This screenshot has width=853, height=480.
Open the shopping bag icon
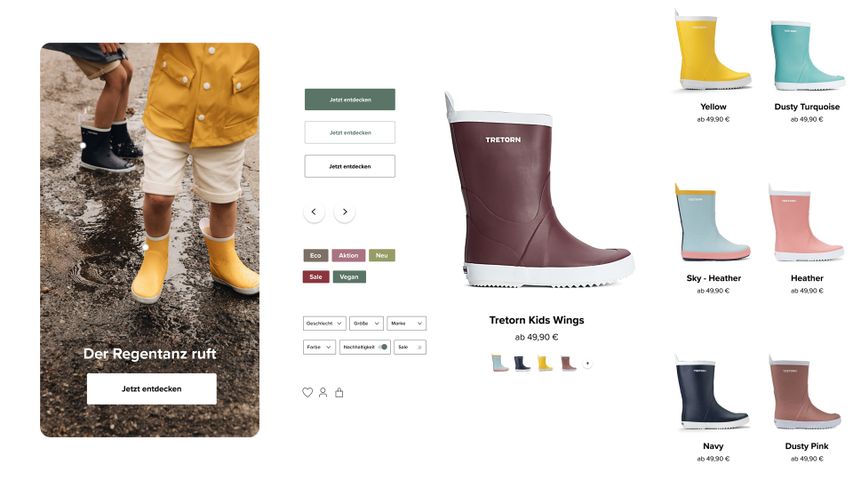pos(339,392)
